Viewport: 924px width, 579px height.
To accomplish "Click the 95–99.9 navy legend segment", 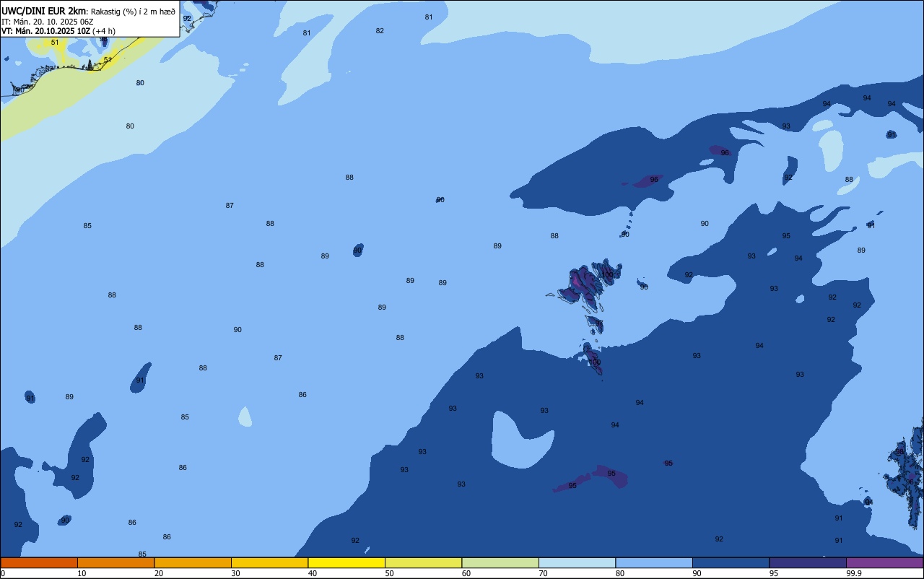I will pos(808,562).
